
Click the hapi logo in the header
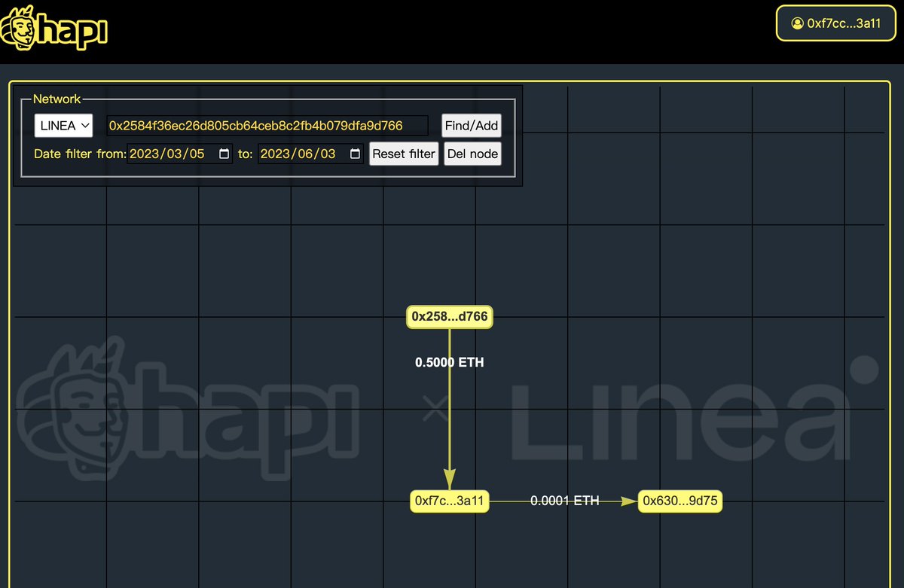click(54, 28)
